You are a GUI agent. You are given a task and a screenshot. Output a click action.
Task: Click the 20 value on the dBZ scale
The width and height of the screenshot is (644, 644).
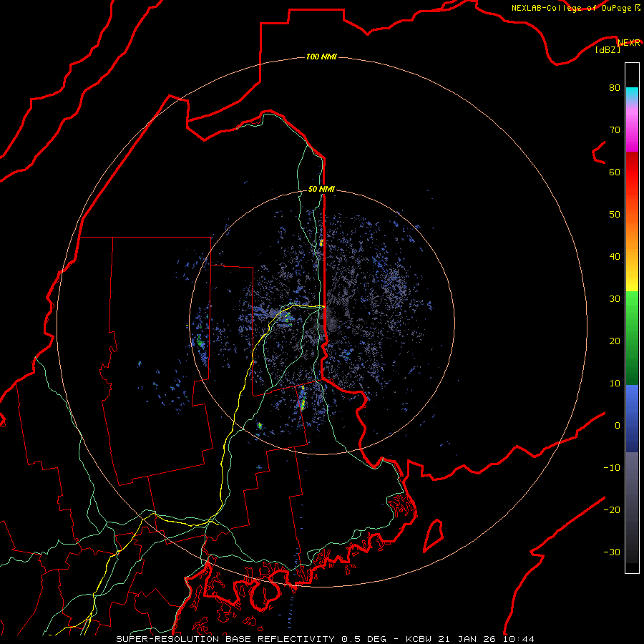pos(615,341)
